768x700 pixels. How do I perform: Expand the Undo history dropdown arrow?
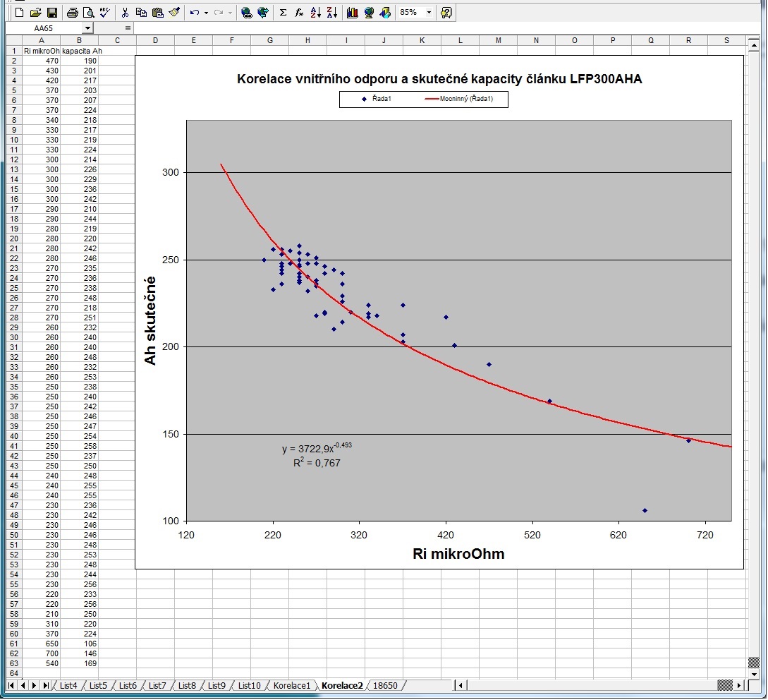[x=205, y=12]
